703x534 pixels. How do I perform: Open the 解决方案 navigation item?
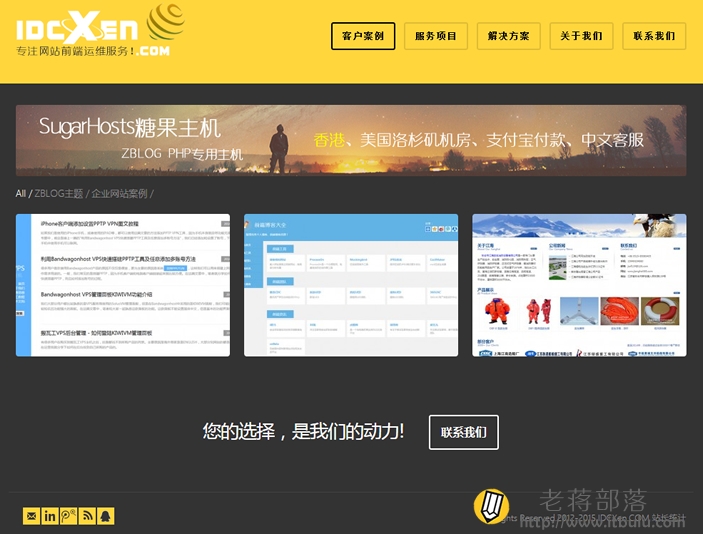[508, 36]
